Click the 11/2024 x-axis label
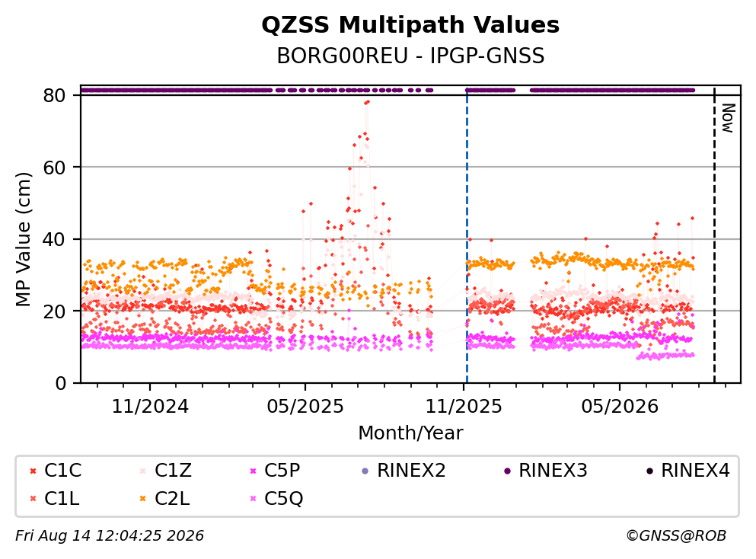 (150, 407)
